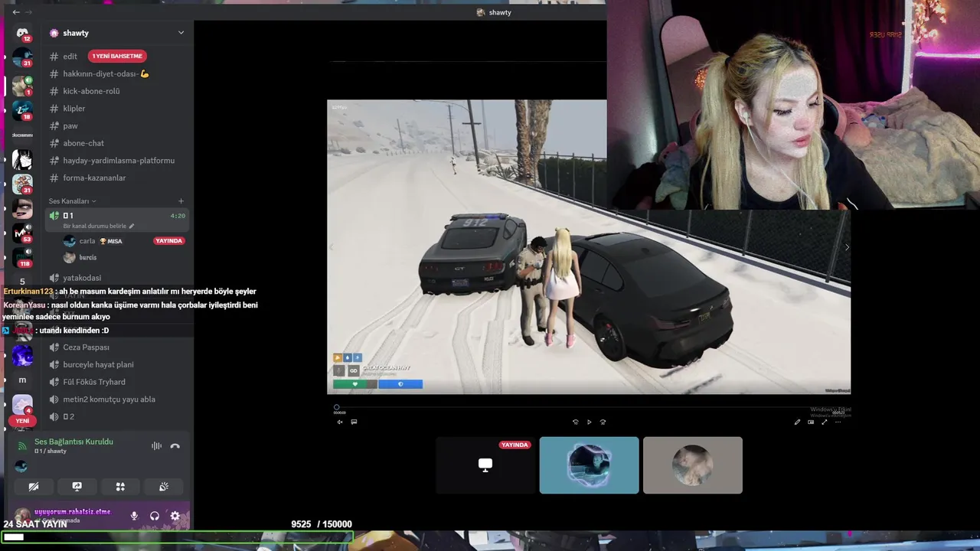Toggle camera on in voice panel

click(34, 487)
